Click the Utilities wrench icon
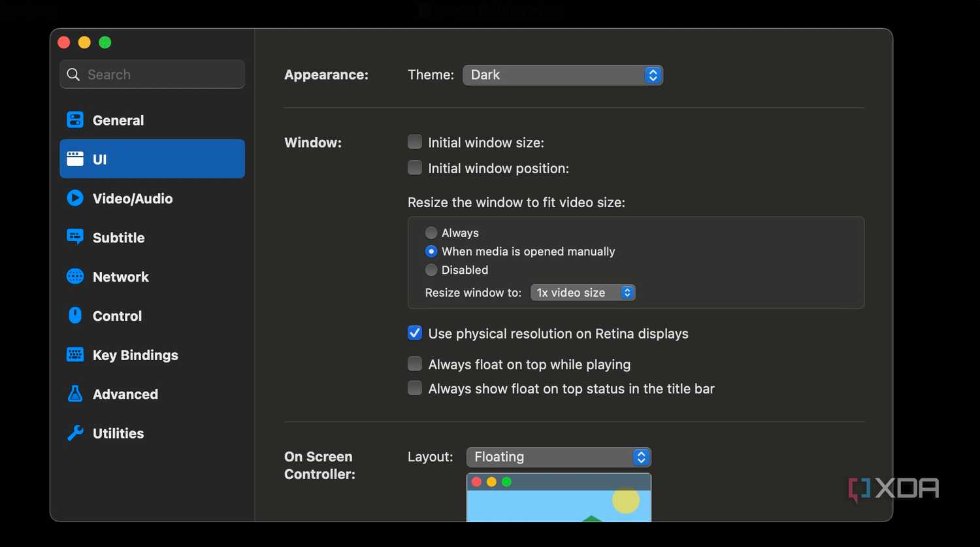This screenshot has height=547, width=980. click(x=75, y=433)
